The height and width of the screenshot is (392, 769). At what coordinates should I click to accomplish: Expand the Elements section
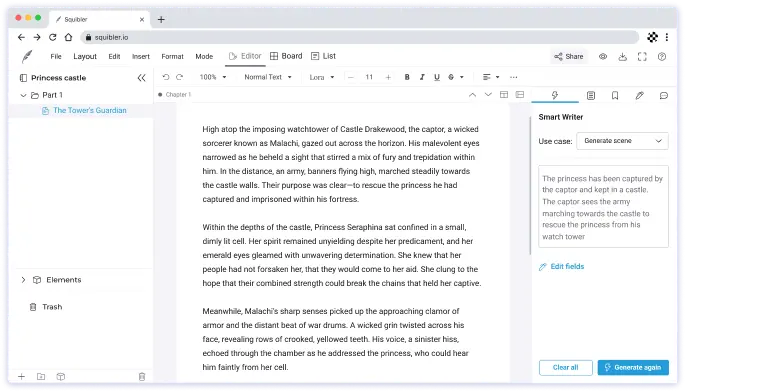click(23, 280)
